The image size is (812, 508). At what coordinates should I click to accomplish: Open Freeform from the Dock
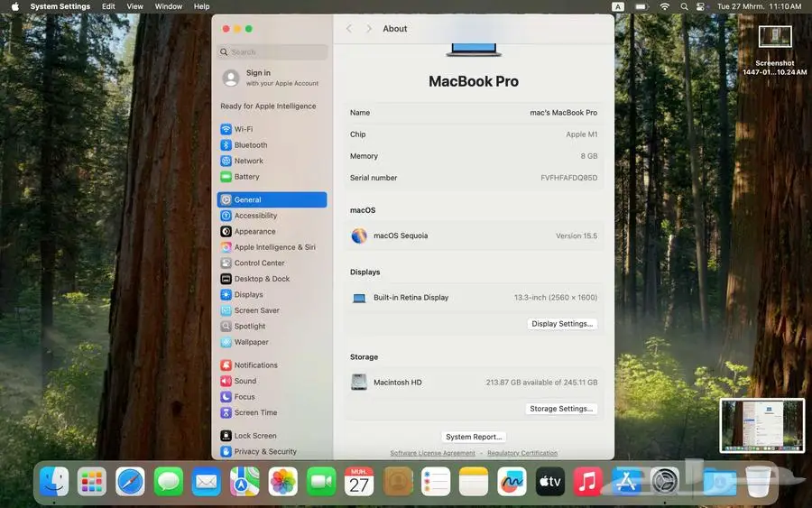512,482
